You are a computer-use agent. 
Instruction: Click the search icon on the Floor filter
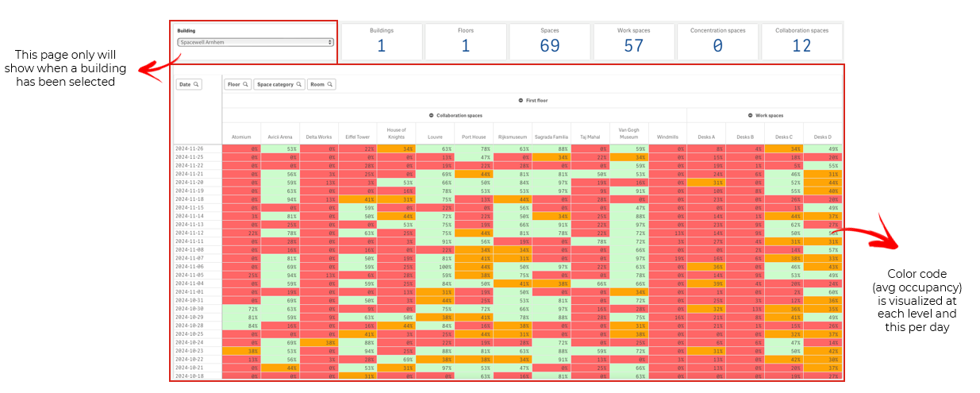[247, 84]
